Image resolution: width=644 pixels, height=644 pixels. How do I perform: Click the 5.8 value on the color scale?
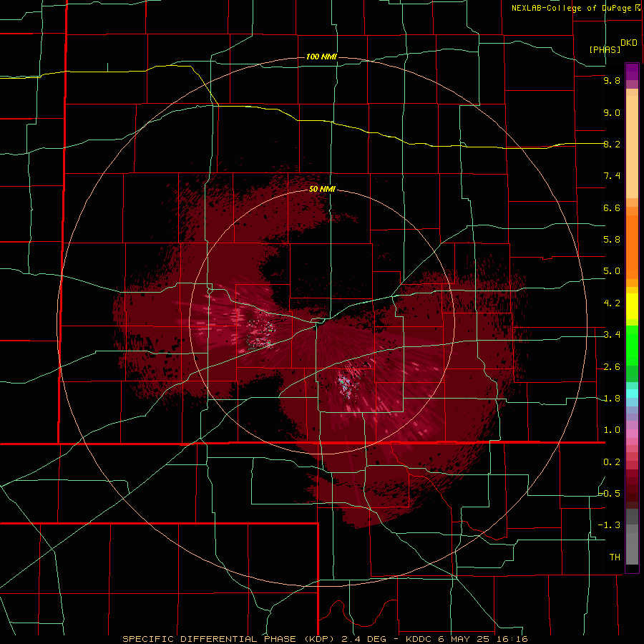point(612,240)
